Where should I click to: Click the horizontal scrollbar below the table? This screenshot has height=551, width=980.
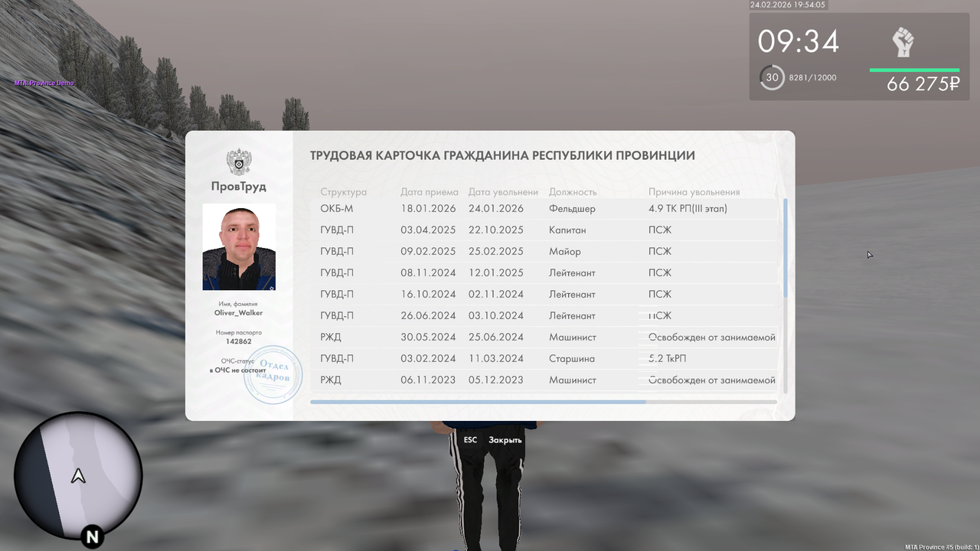tap(478, 401)
